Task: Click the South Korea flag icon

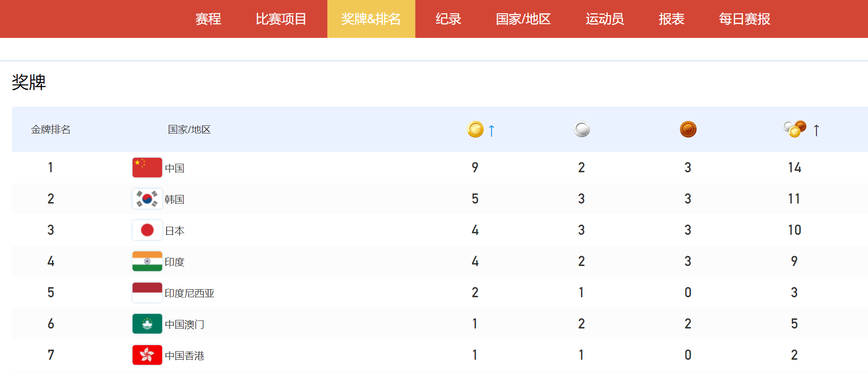Action: pyautogui.click(x=147, y=199)
